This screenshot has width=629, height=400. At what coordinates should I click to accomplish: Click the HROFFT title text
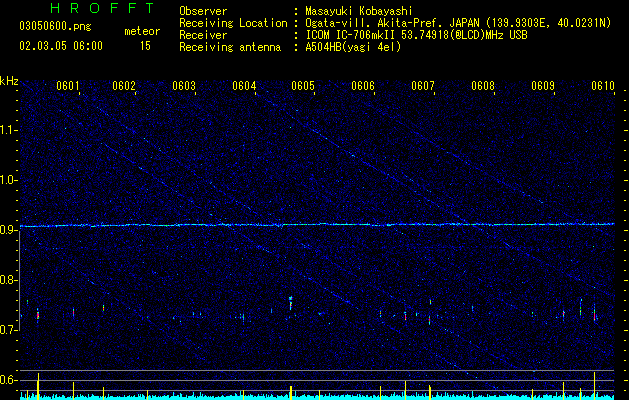tap(103, 8)
